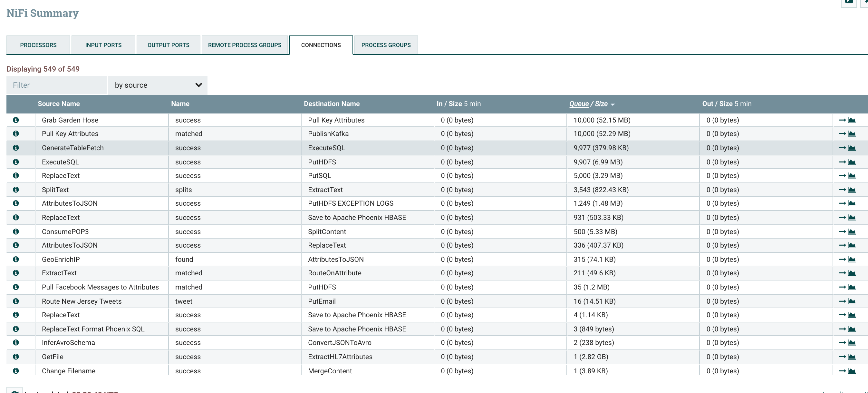Show details for the SplitText splits connection
868x393 pixels.
click(x=16, y=190)
